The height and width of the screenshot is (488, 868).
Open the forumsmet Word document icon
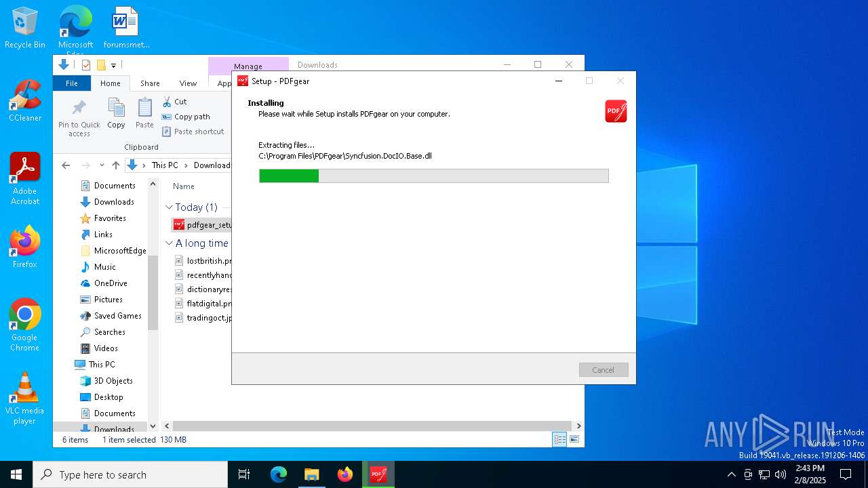coord(126,28)
